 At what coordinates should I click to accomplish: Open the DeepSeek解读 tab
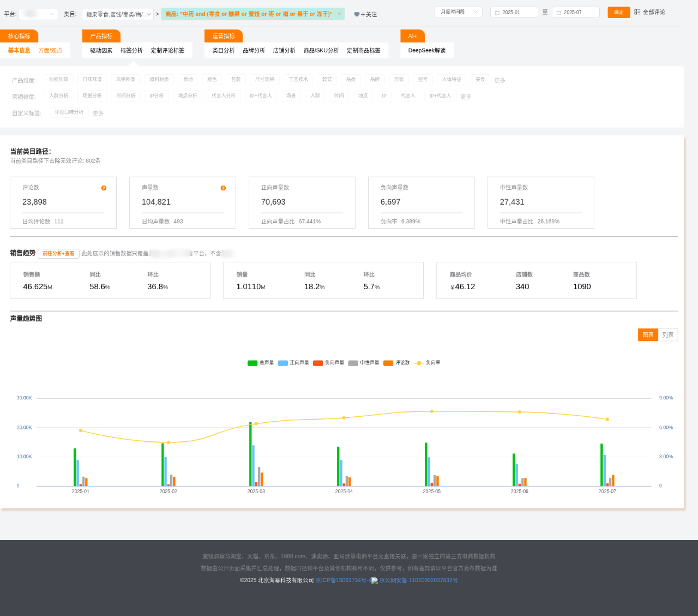(x=427, y=51)
